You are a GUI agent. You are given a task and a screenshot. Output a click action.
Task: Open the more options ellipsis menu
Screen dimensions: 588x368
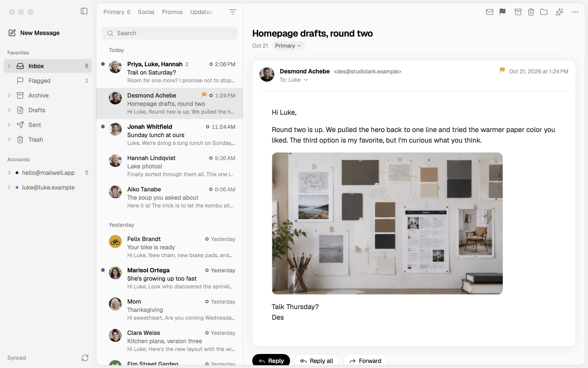click(x=575, y=12)
